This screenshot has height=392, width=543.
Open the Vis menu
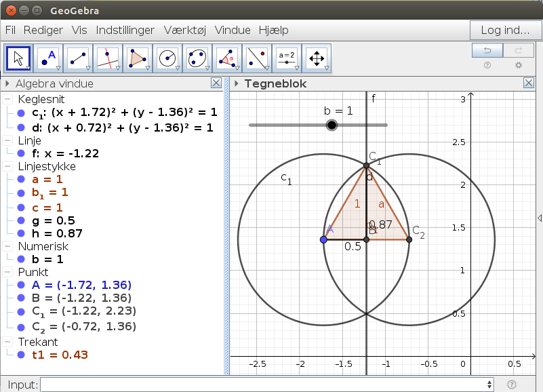coord(79,30)
